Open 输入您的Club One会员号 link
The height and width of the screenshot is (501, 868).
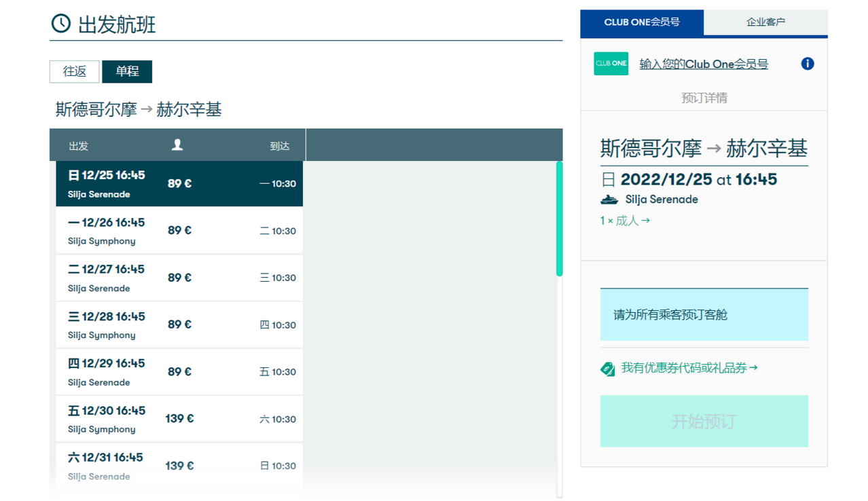[704, 64]
